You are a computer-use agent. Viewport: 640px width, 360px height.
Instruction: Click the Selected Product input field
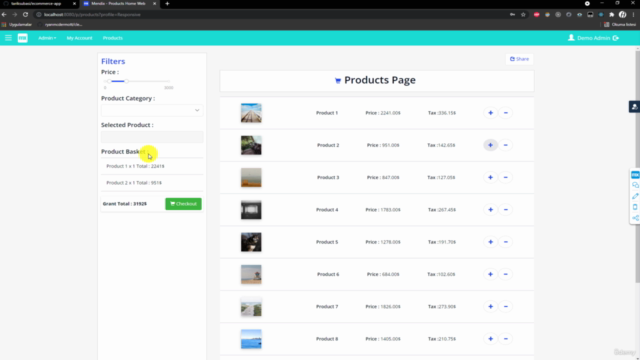click(x=152, y=137)
